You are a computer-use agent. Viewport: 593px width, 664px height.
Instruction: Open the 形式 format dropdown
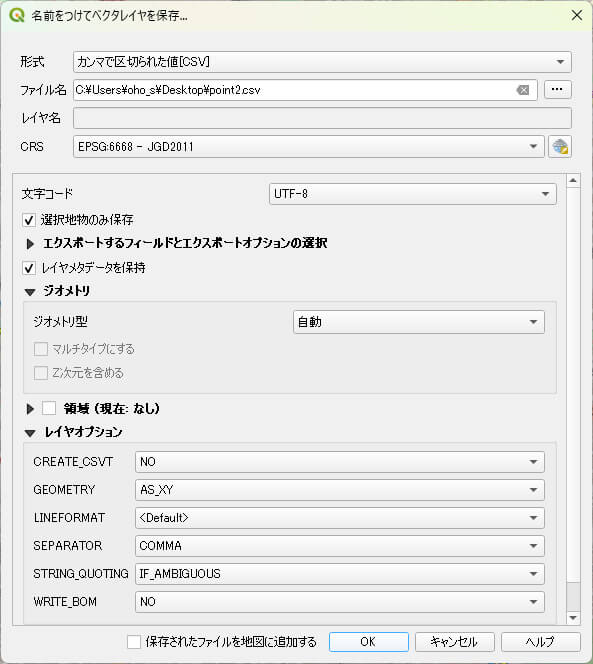322,62
